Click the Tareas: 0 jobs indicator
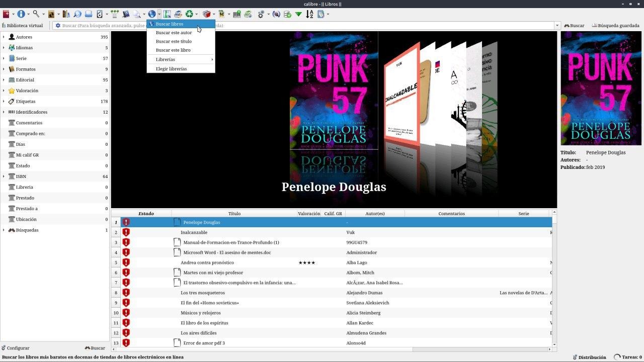Screen dimensions: 644x362 (x=628, y=357)
